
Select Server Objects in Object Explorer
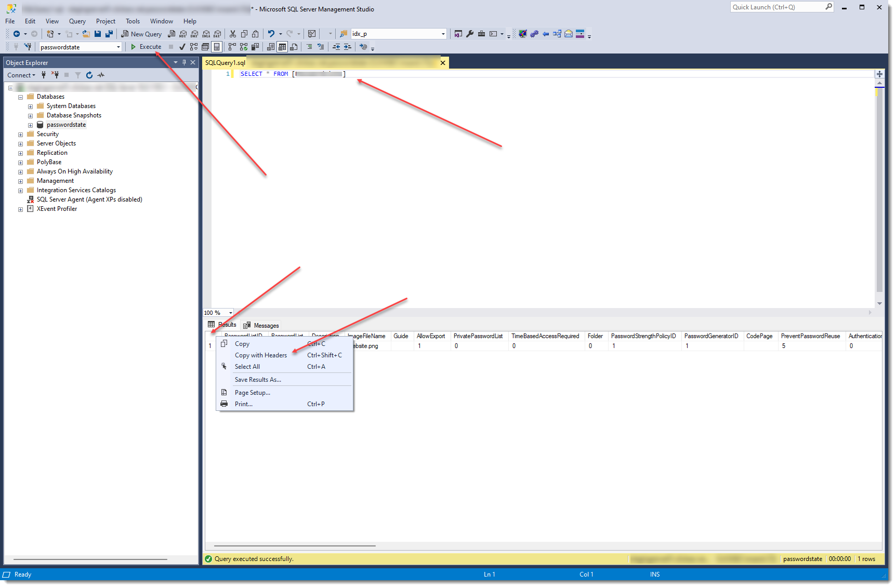(56, 143)
